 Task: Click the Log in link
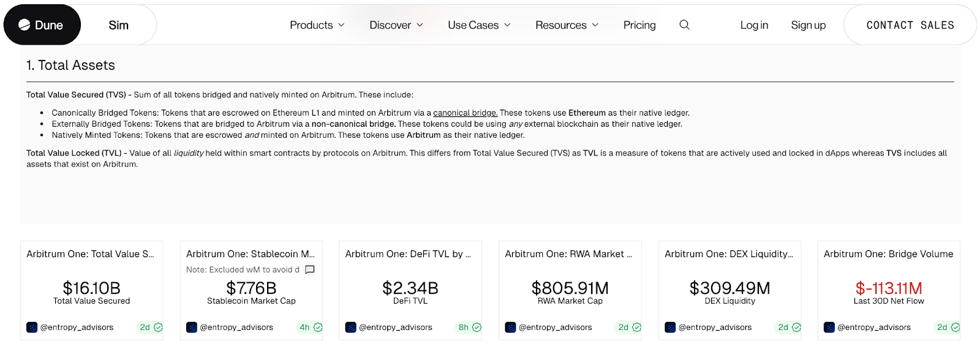click(753, 25)
